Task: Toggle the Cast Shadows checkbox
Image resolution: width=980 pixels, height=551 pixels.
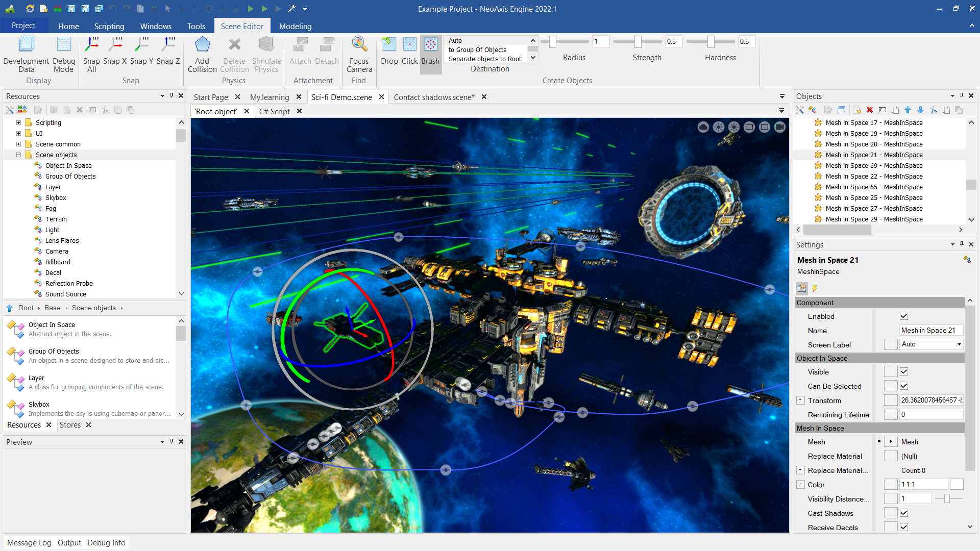Action: (904, 513)
